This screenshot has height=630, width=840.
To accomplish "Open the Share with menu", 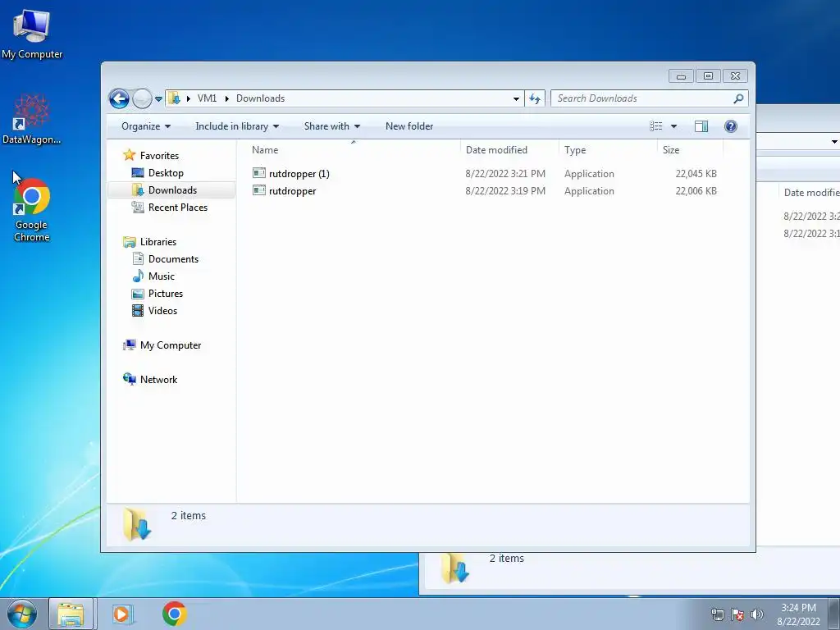I will [331, 126].
